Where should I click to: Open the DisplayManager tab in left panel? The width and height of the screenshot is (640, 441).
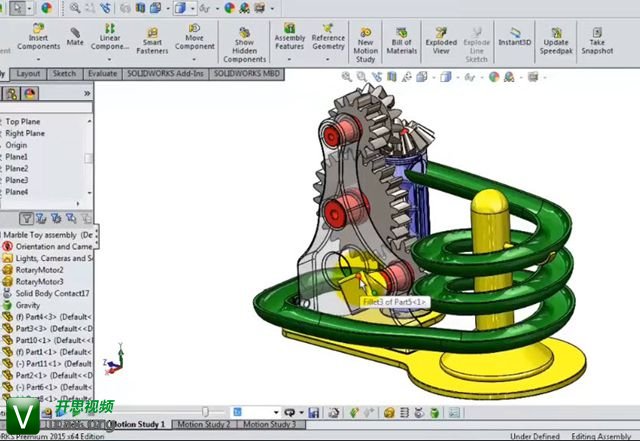(x=29, y=94)
